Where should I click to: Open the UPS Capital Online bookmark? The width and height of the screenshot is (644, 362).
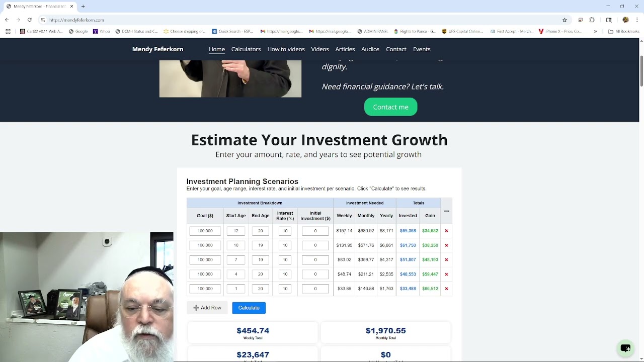462,31
